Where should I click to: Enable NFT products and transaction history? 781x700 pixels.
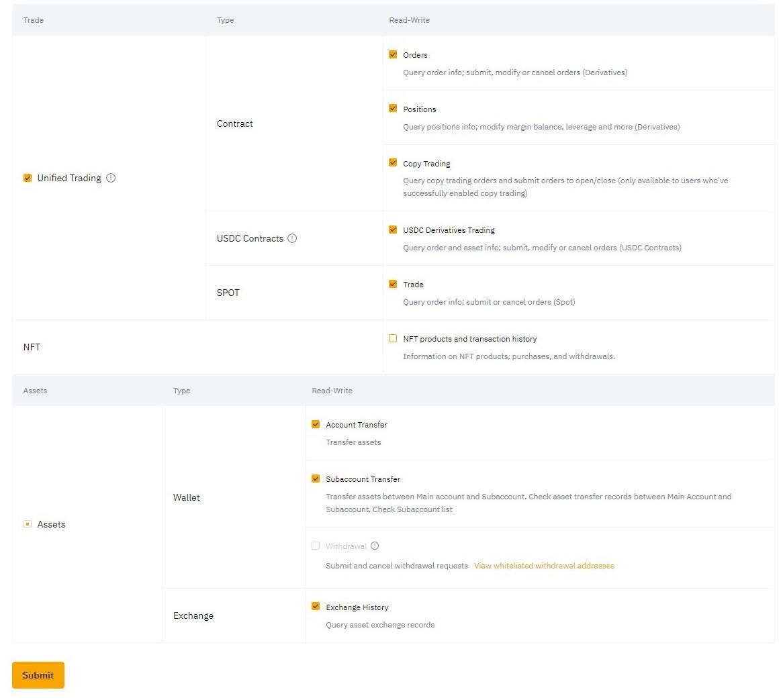point(393,338)
